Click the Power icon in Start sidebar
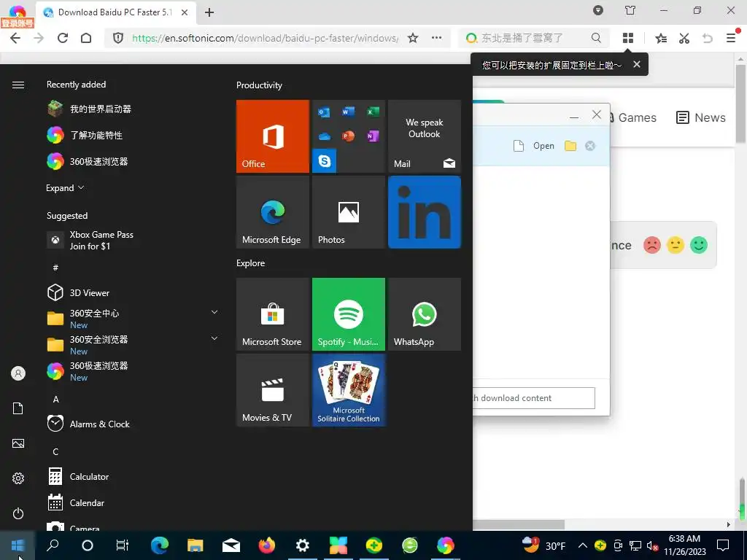This screenshot has width=747, height=560. (18, 513)
